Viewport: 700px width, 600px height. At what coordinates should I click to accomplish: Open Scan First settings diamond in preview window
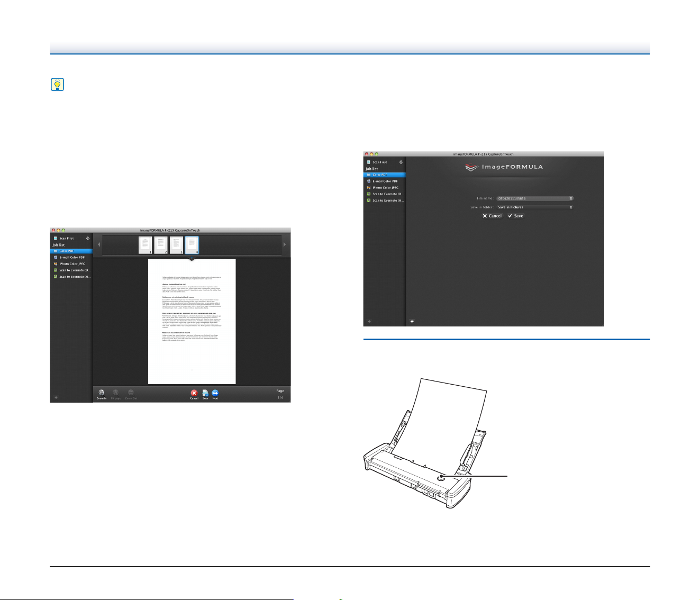coord(88,238)
